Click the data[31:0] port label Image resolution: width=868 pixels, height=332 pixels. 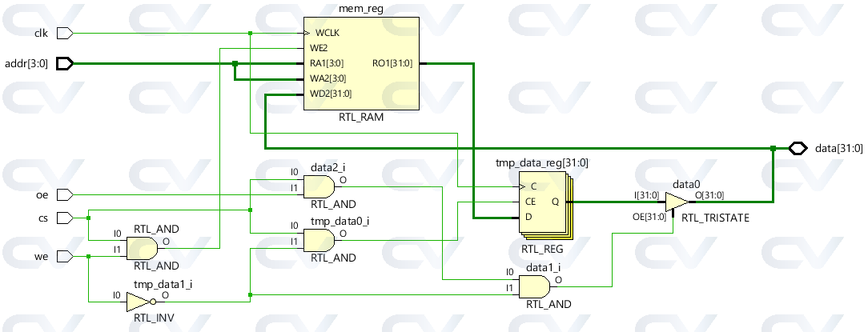point(838,148)
